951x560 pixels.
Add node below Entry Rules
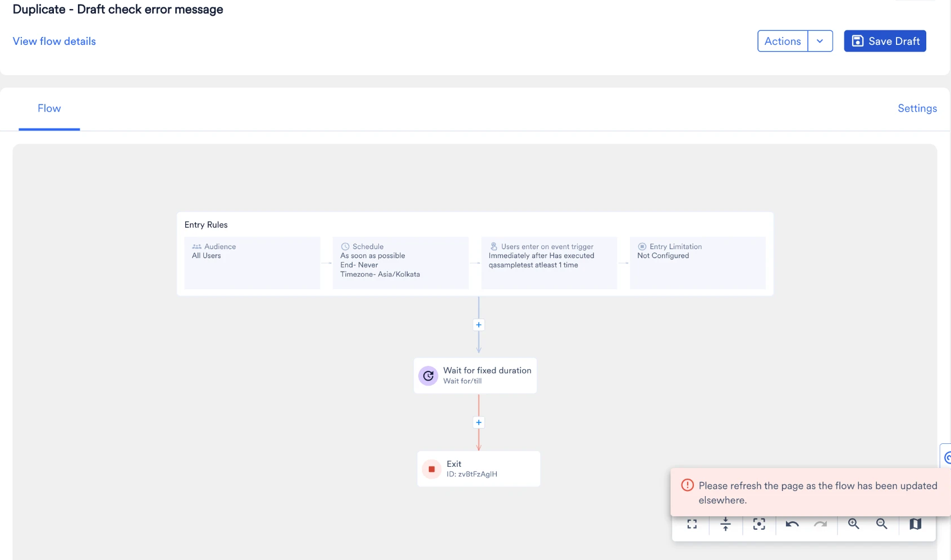coord(479,325)
